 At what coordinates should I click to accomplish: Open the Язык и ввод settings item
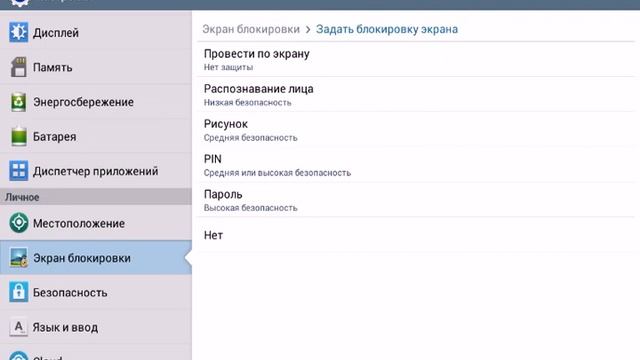pyautogui.click(x=96, y=327)
